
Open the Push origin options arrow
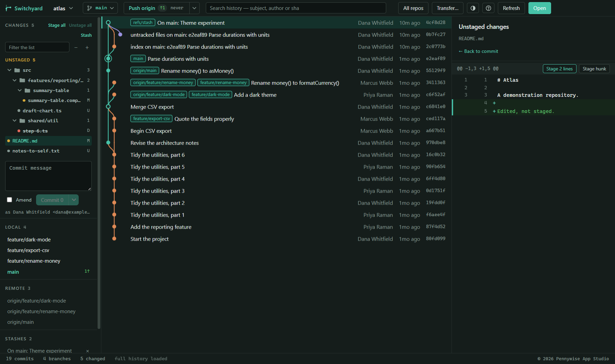point(194,8)
